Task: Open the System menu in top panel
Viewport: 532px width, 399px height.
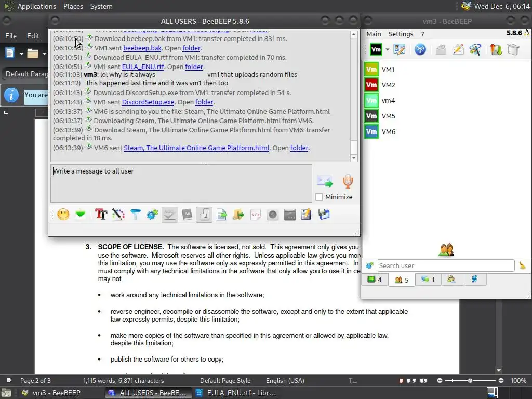Action: click(101, 6)
